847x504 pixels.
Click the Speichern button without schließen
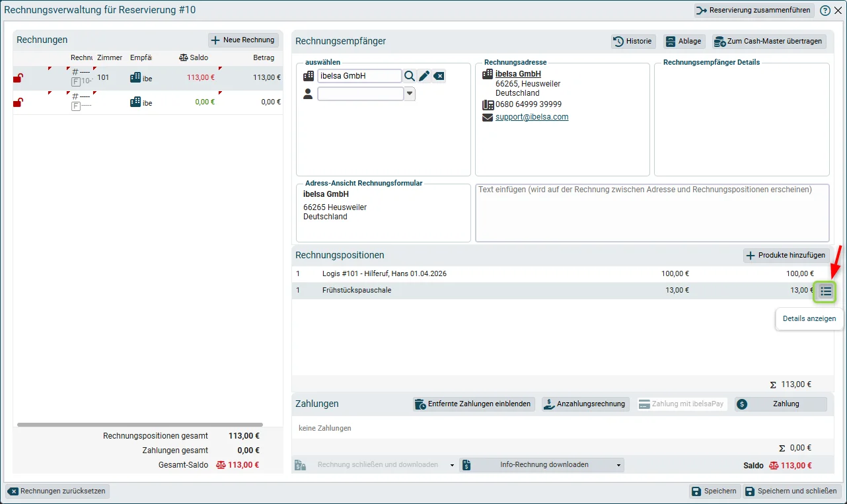714,491
